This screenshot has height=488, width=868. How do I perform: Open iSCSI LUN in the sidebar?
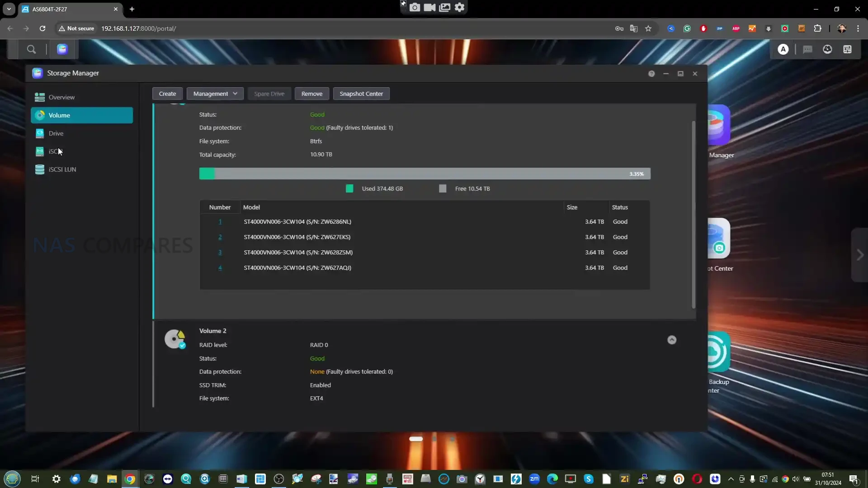pyautogui.click(x=62, y=169)
